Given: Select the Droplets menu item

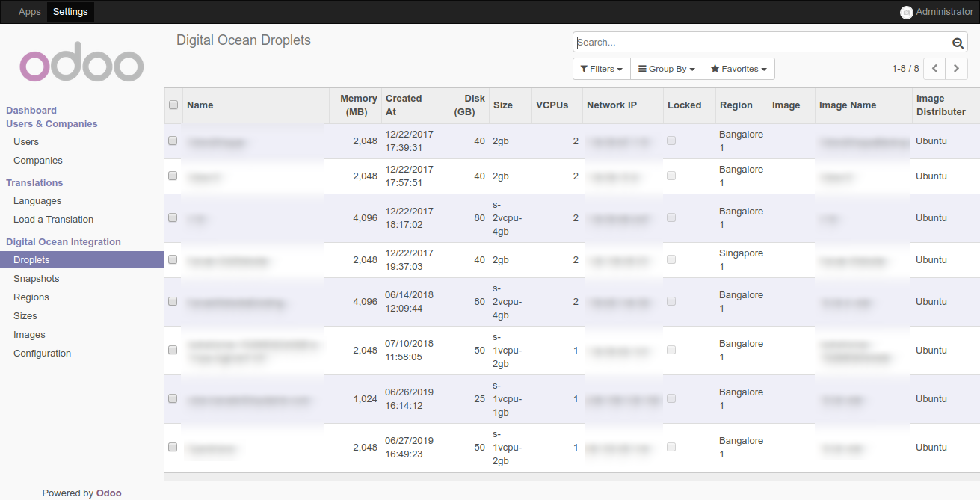Looking at the screenshot, I should 81,260.
